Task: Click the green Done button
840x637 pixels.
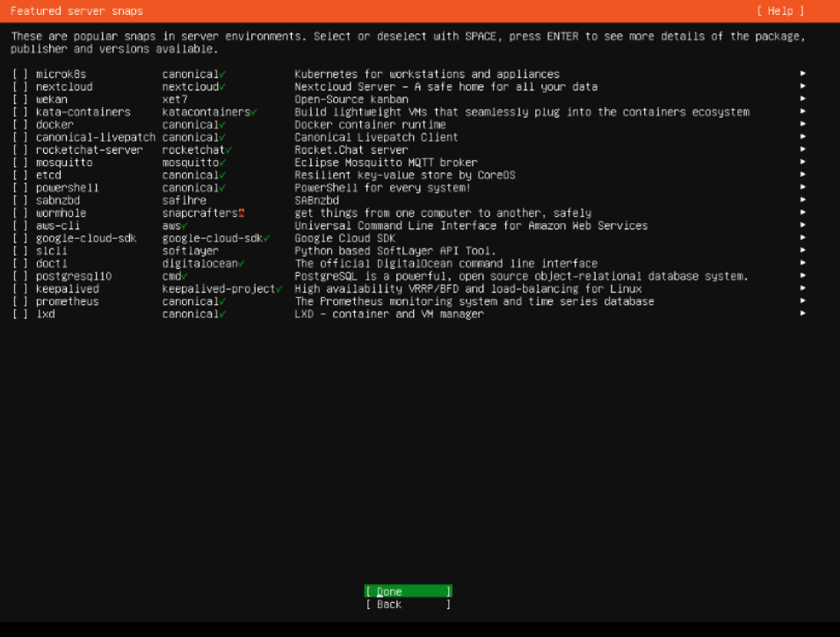Action: [409, 591]
